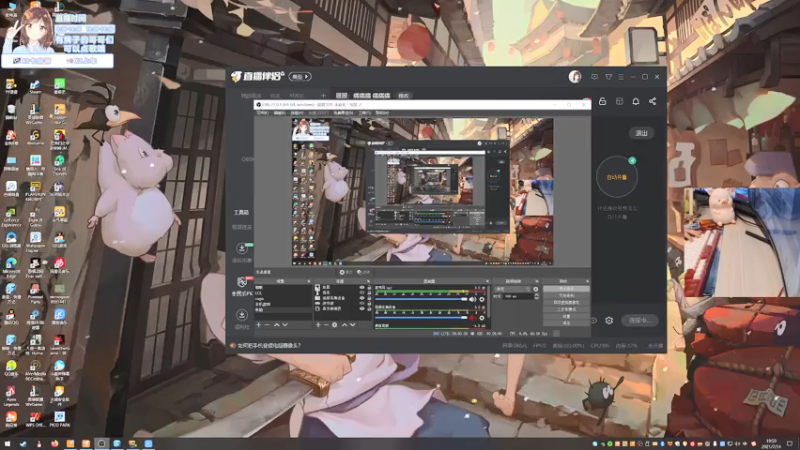
Task: Remove a source with the sources minus button
Action: coord(327,324)
